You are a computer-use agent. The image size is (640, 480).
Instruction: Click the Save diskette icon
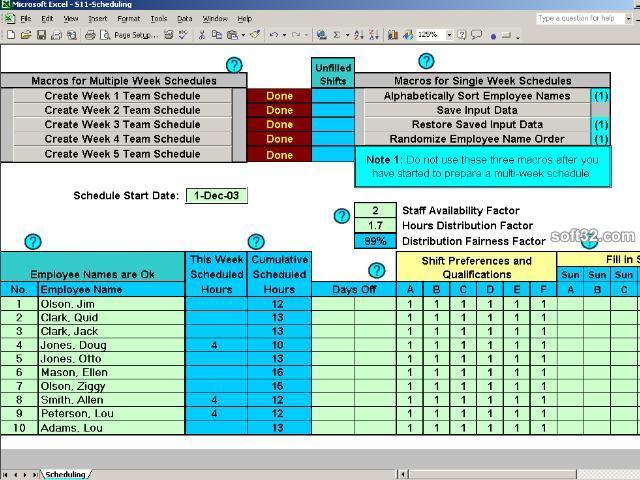coord(41,36)
